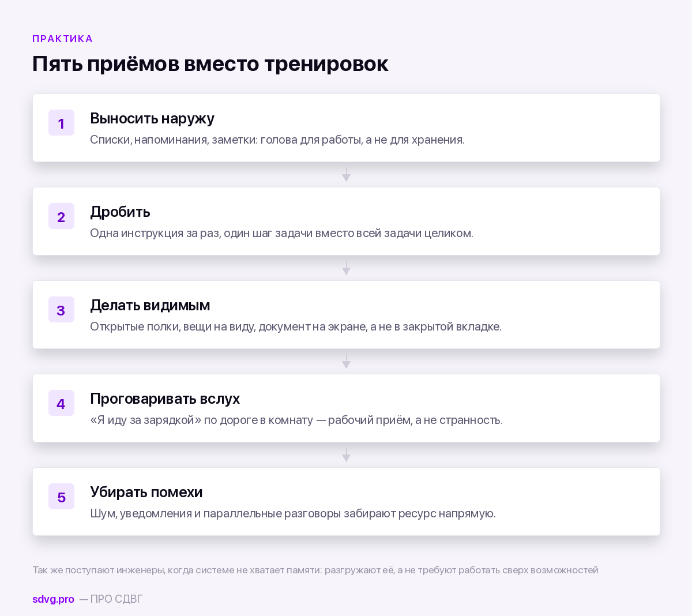
Task: Select the 'Делать видимым' card title
Action: pos(150,305)
